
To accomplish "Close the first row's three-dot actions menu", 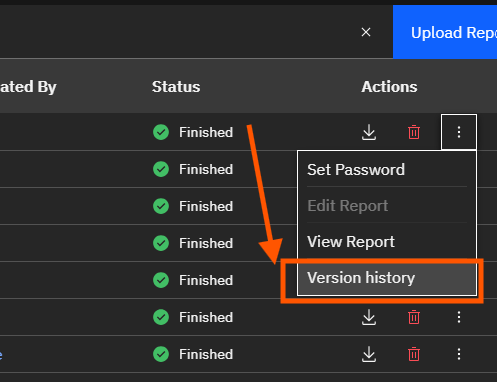I will (x=459, y=132).
